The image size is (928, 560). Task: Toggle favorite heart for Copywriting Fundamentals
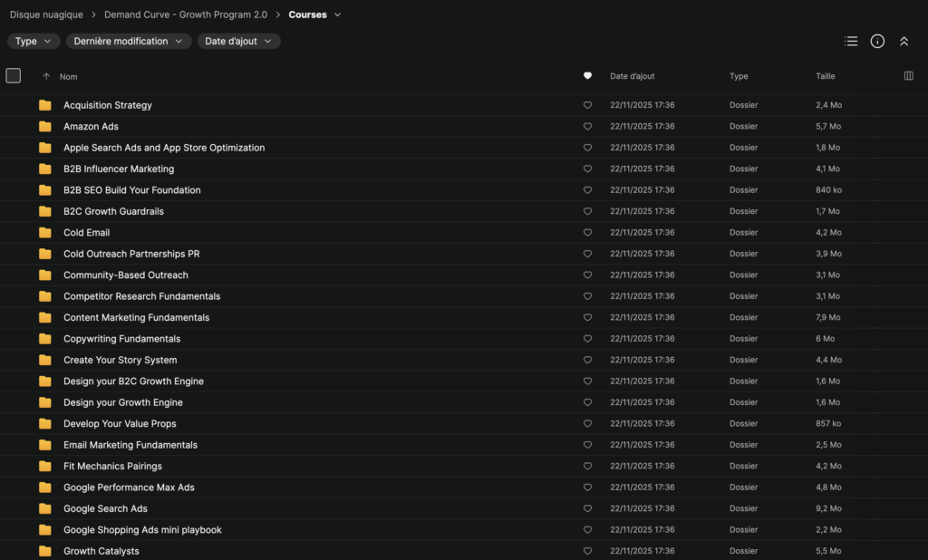pos(587,339)
